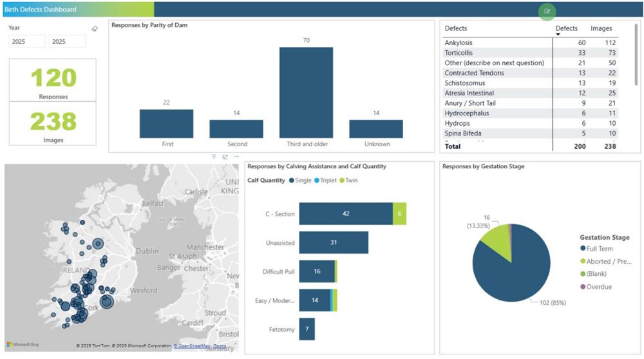Open the OpenStreetMap link on the map

[x=193, y=346]
